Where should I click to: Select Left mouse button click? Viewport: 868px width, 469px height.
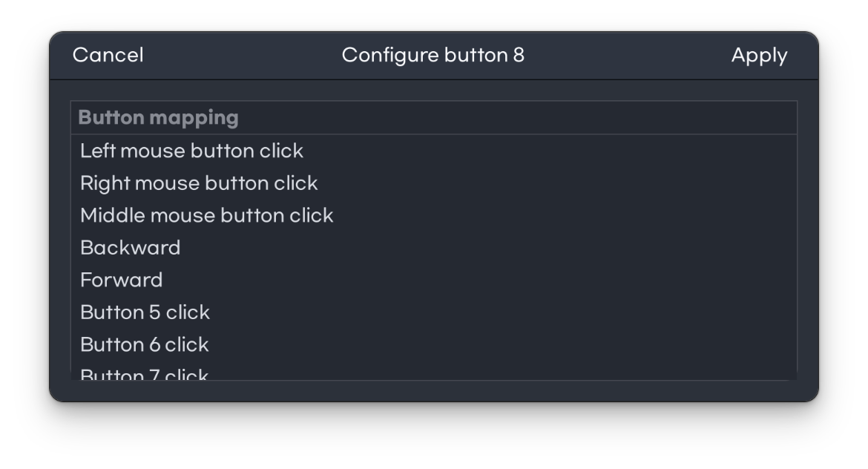click(x=191, y=151)
